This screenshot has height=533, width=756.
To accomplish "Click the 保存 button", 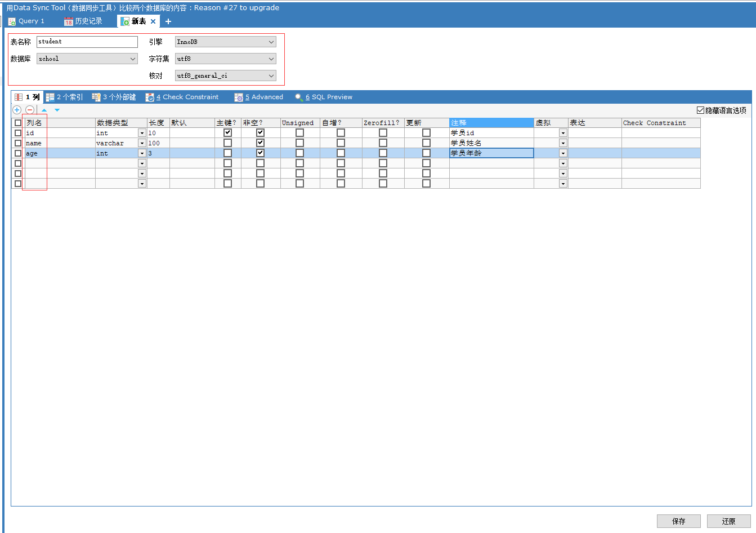I will (x=679, y=521).
